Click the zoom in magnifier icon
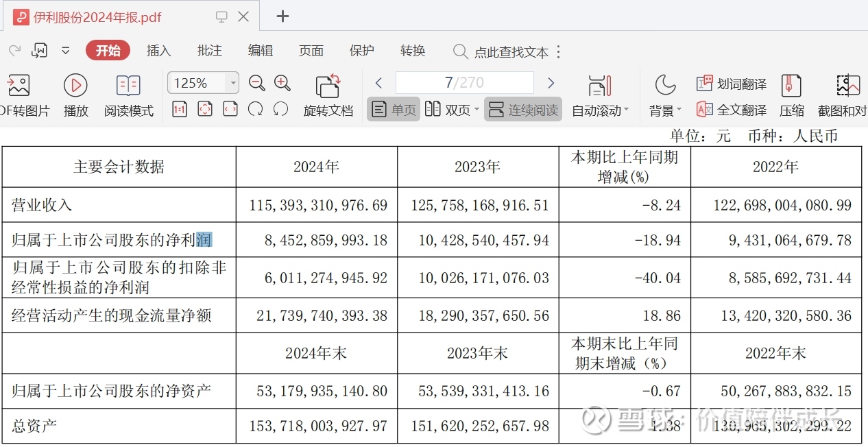The width and height of the screenshot is (868, 447). pyautogui.click(x=282, y=83)
